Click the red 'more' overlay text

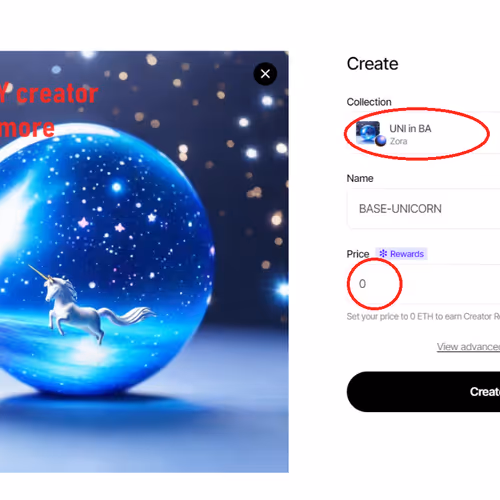pos(27,128)
